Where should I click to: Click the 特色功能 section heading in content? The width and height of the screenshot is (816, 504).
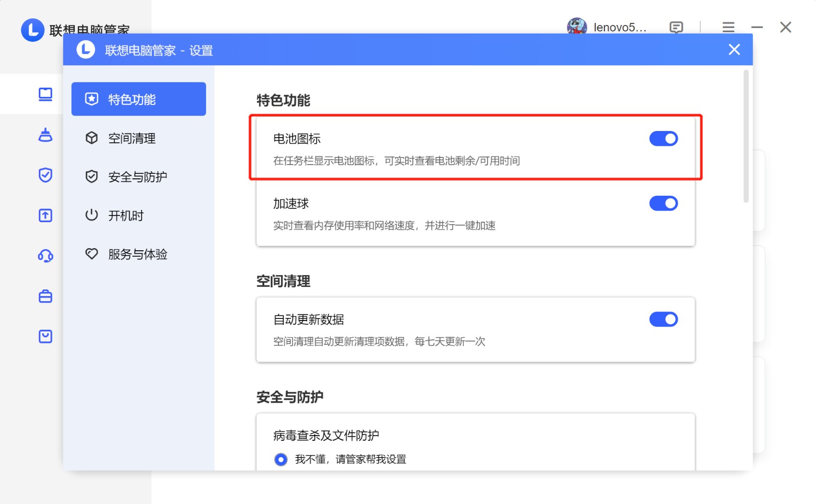[x=284, y=100]
